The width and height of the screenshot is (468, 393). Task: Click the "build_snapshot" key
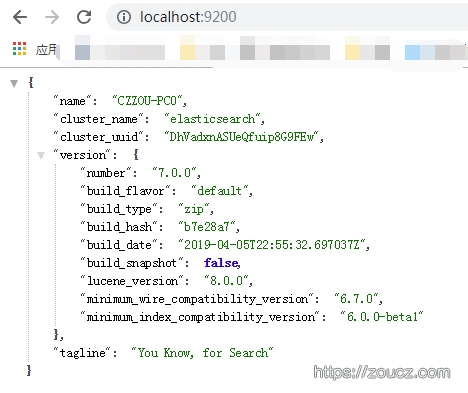(132, 263)
